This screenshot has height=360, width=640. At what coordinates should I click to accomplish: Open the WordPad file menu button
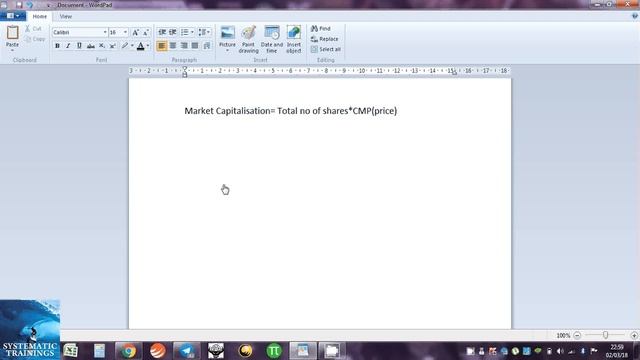point(13,16)
